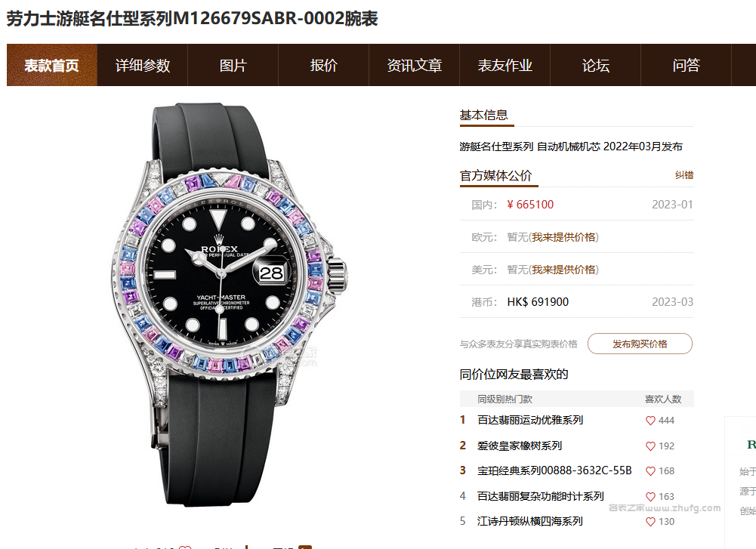Go to 资讯文章 tab
Viewport: 756px width, 549px height.
(414, 65)
